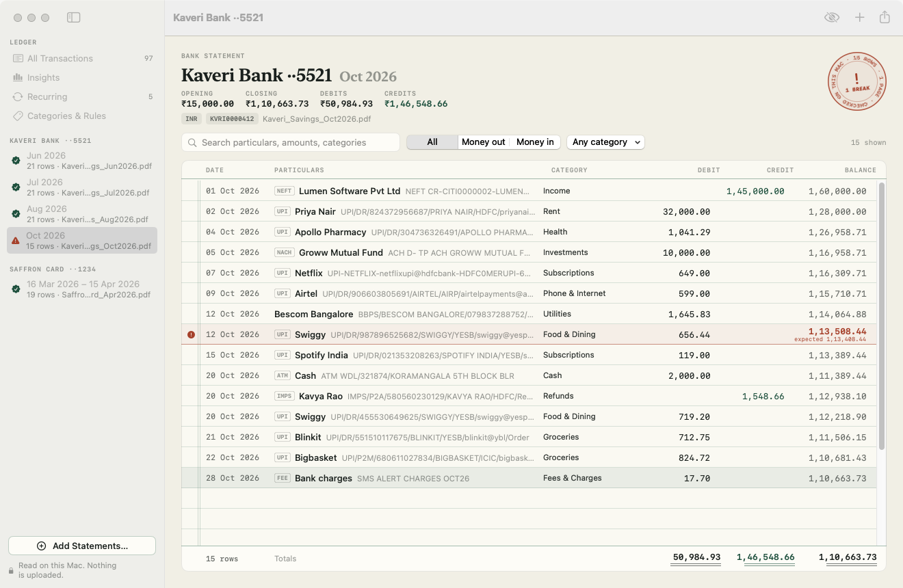Open the Jun 2026 statement

[82, 161]
